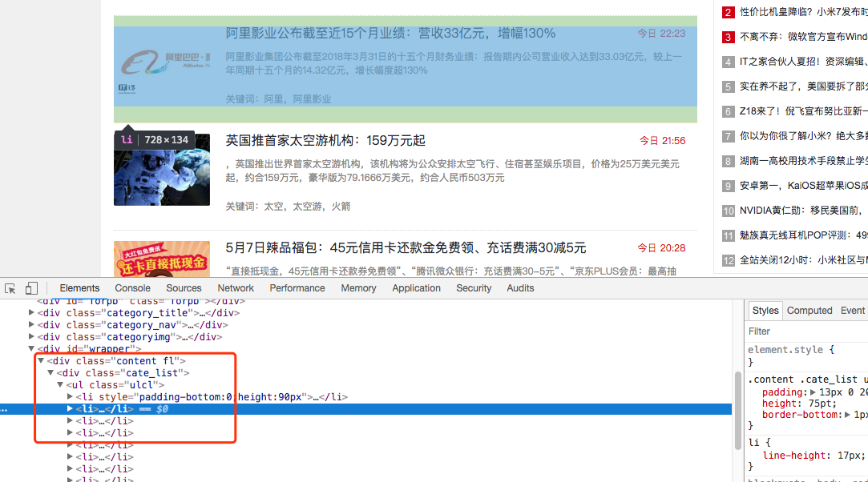
Task: Open the Computed styles tab
Action: (809, 310)
